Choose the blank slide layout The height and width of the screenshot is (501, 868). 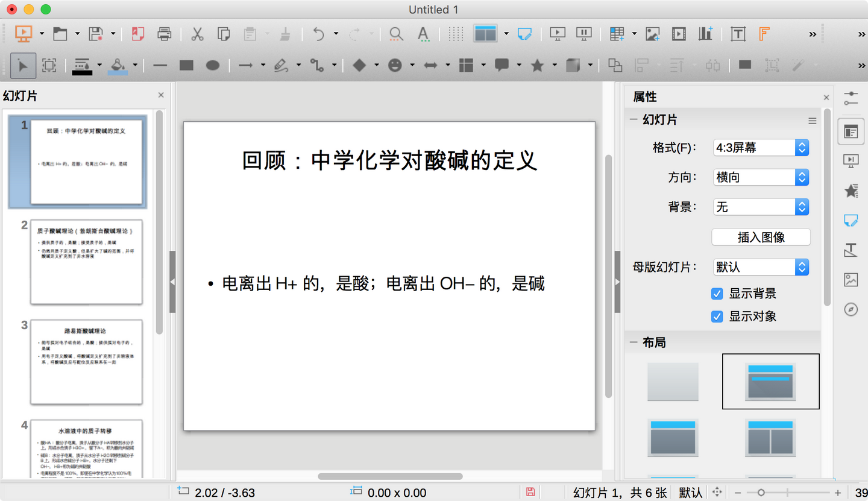pyautogui.click(x=673, y=381)
